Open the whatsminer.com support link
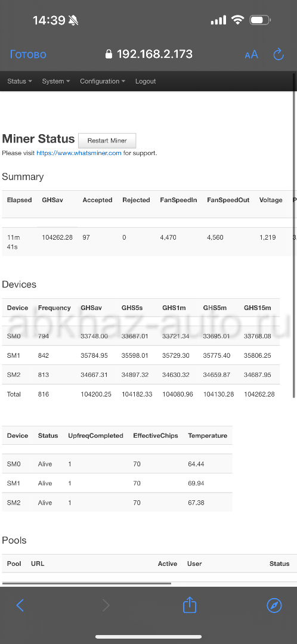 point(79,153)
